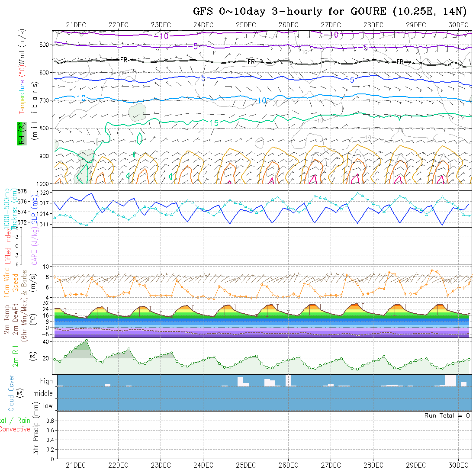Select the 24DEC label on the top axis
476x476 pixels.
point(203,25)
